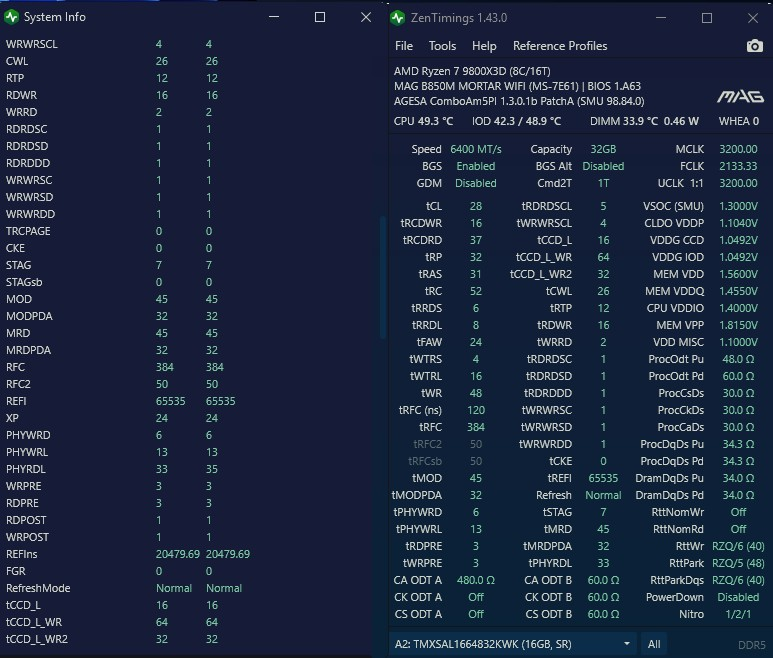This screenshot has width=773, height=658.
Task: Click the TRCPAGE row in System Info
Action: [109, 231]
